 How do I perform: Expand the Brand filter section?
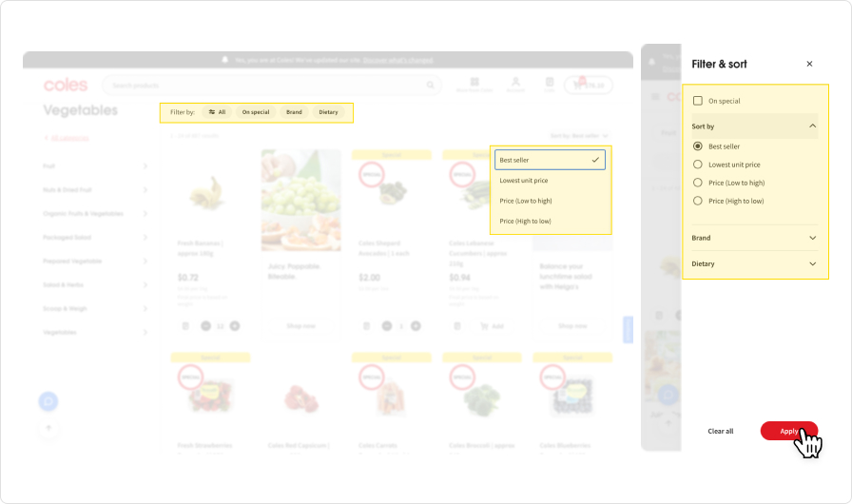pos(755,238)
